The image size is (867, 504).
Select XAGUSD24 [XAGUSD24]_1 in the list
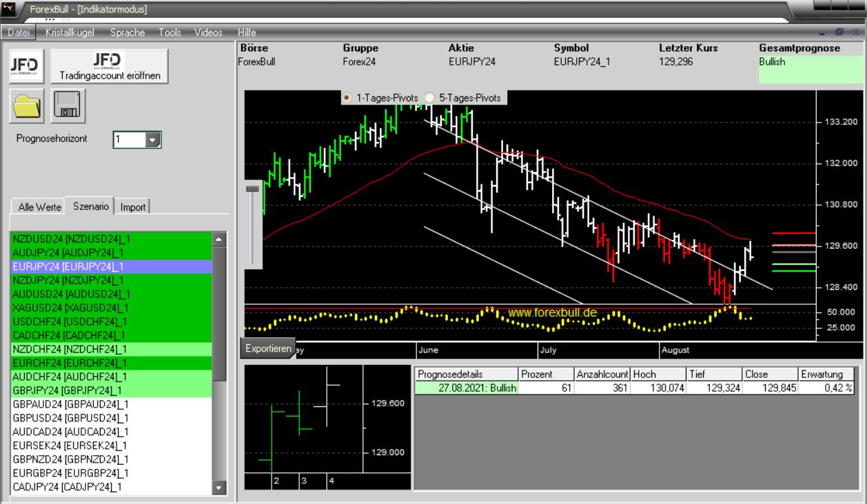[111, 308]
